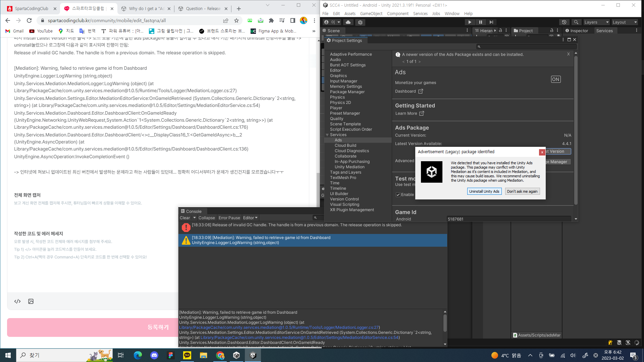Open the Unity undo history icon
The width and height of the screenshot is (644, 362).
pos(564,22)
